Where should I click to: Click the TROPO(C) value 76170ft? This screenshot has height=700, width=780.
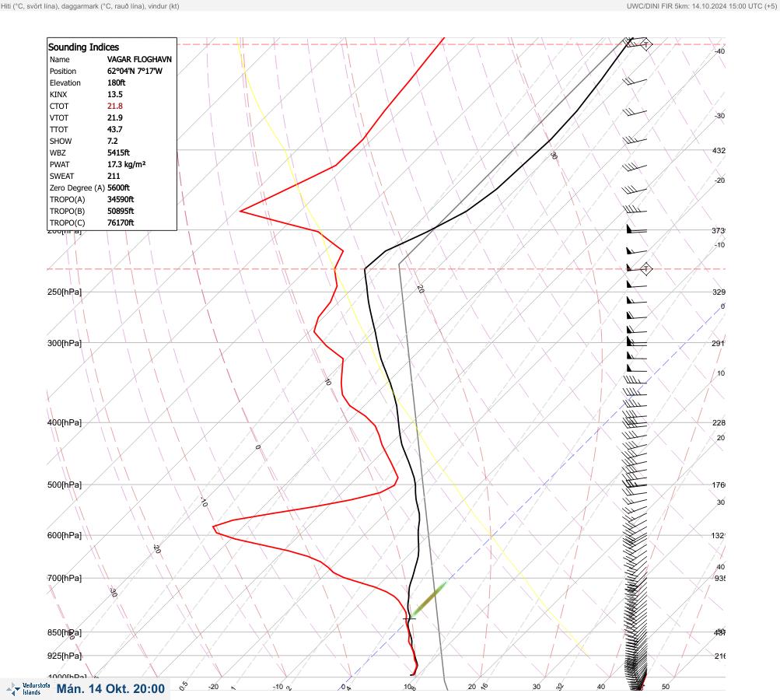pyautogui.click(x=121, y=223)
